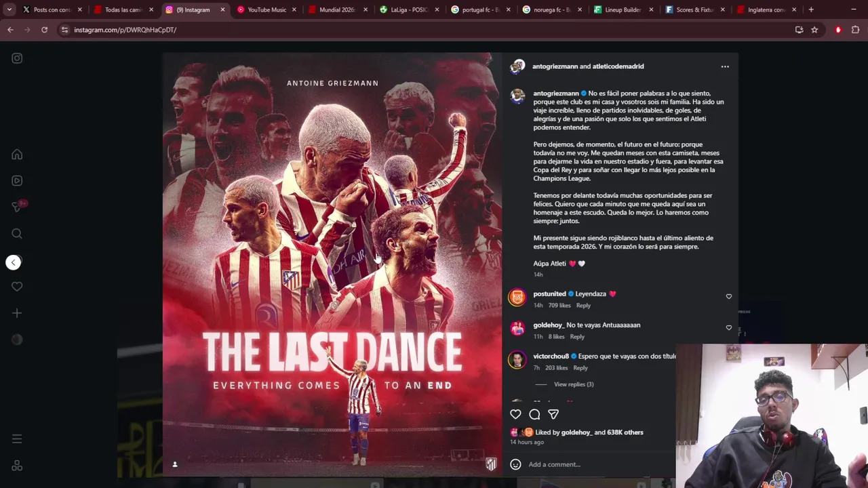Viewport: 868px width, 488px height.
Task: Switch to the Mundial 2026 tab
Action: click(338, 9)
